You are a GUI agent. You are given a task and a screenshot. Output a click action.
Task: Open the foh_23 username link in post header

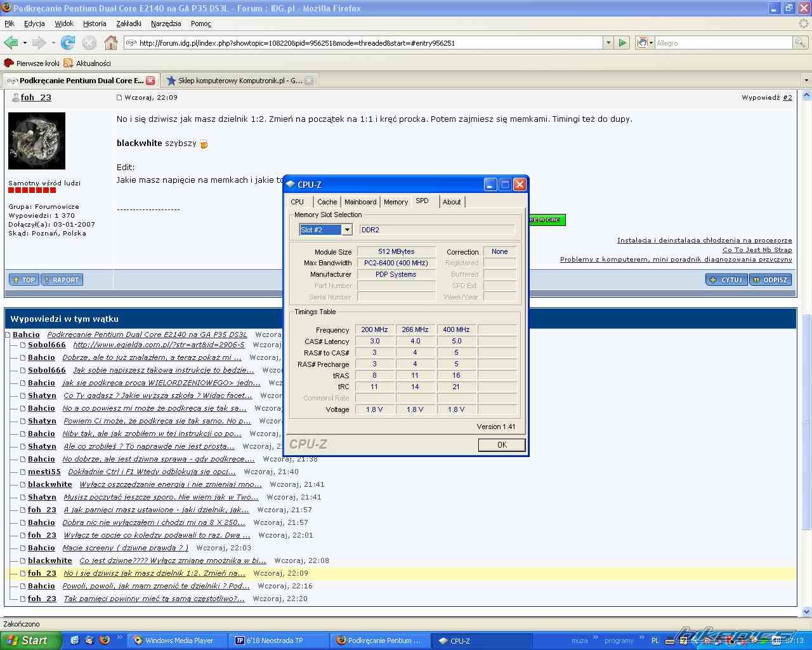(36, 97)
